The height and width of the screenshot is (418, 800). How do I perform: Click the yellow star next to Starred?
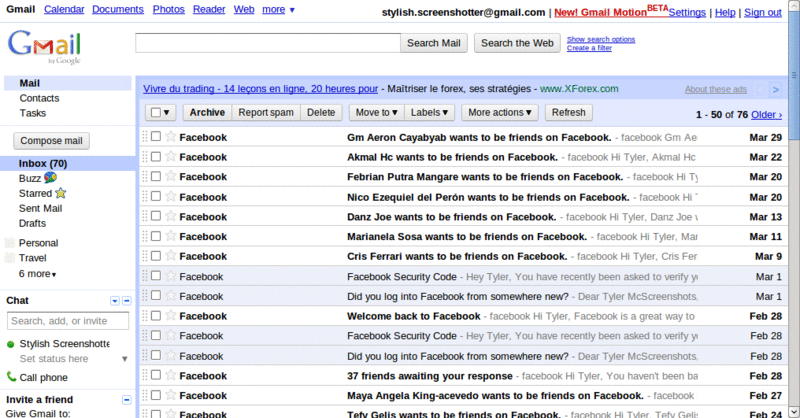61,193
